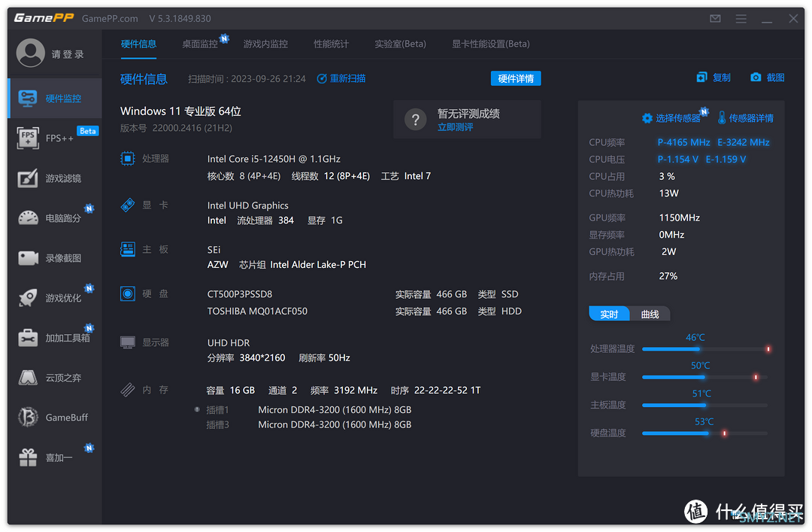Select the 游戏内监控 tab
Viewport: 812px width, 532px height.
tap(265, 44)
